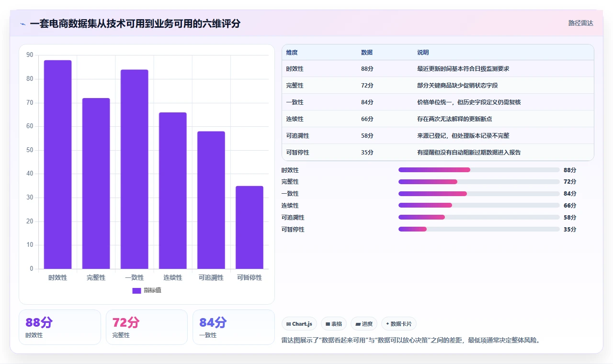Click the 可暂停性 row label in the table
This screenshot has width=613, height=364.
(x=297, y=152)
